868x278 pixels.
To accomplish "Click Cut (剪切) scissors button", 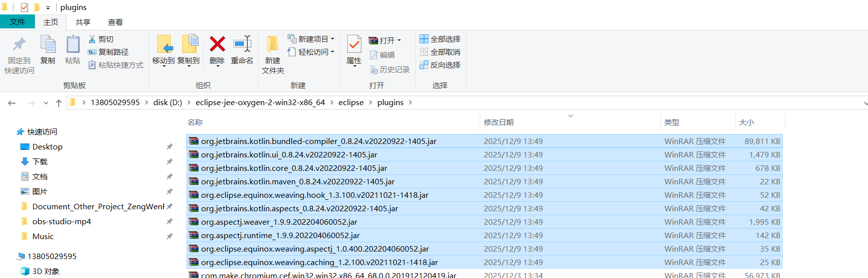I will pos(101,39).
